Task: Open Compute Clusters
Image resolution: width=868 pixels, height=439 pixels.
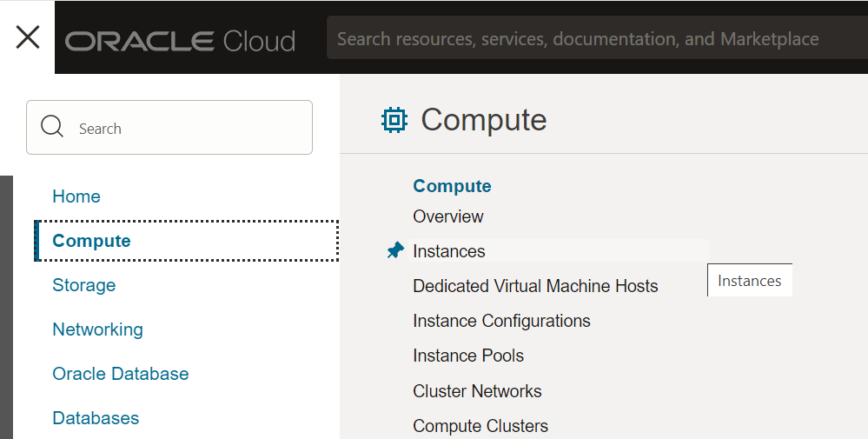Action: pos(480,426)
